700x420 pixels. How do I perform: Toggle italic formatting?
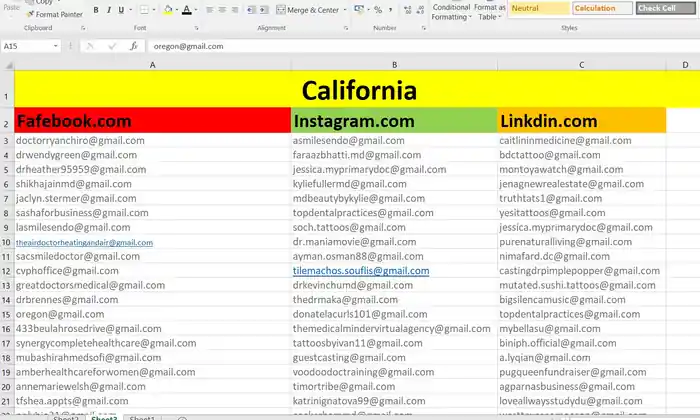tap(108, 10)
